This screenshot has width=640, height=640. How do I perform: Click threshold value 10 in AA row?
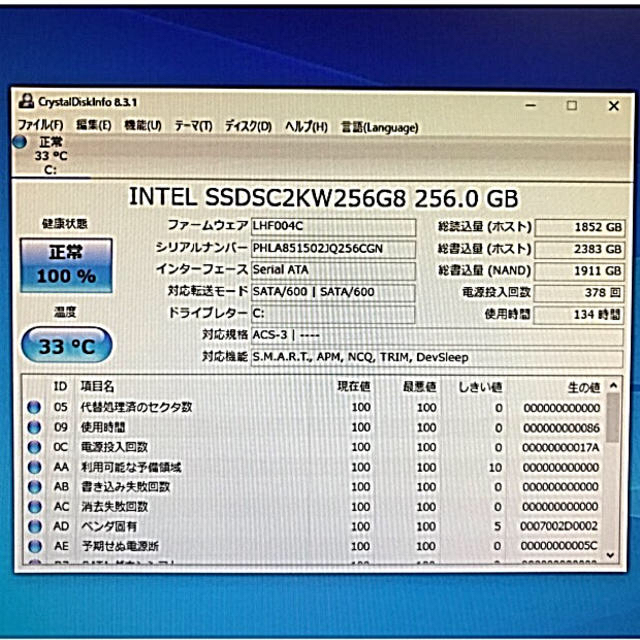496,467
